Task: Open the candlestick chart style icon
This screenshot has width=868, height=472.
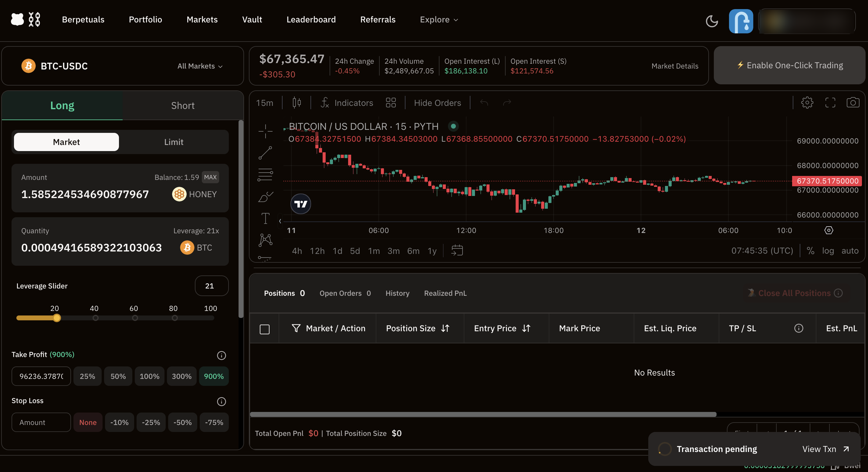Action: (x=297, y=103)
